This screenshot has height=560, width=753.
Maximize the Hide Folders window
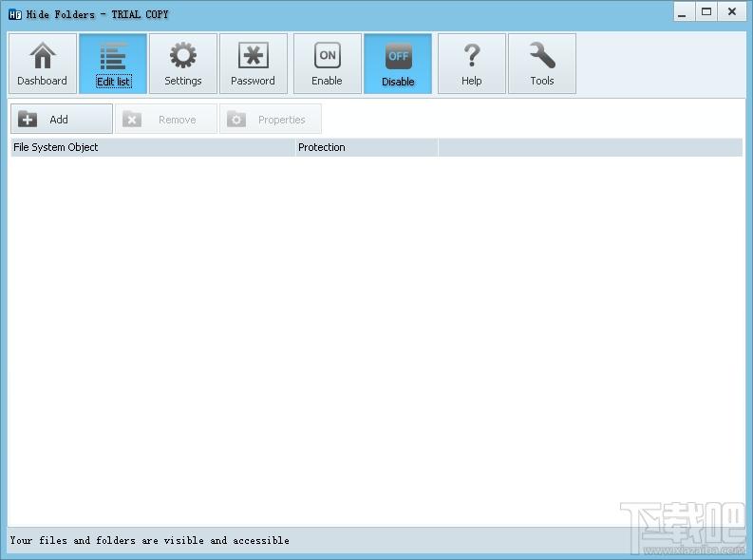[706, 12]
